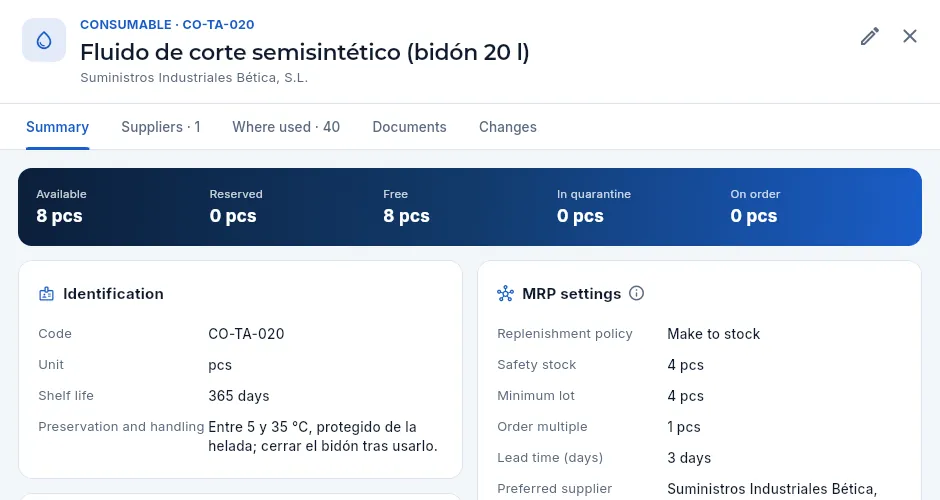Go to the Documents tab
The width and height of the screenshot is (940, 500).
pyautogui.click(x=409, y=127)
